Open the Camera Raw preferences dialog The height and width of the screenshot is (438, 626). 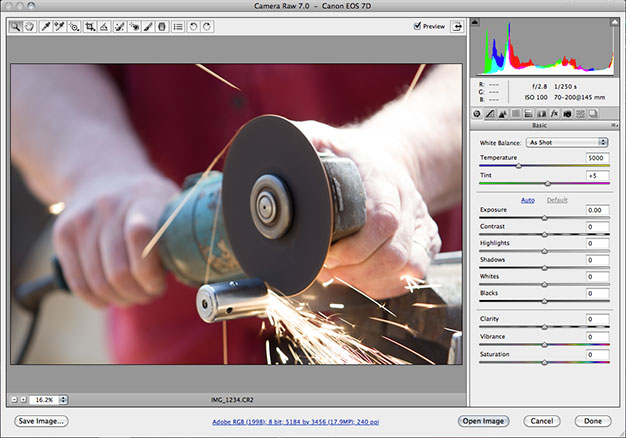coord(178,27)
